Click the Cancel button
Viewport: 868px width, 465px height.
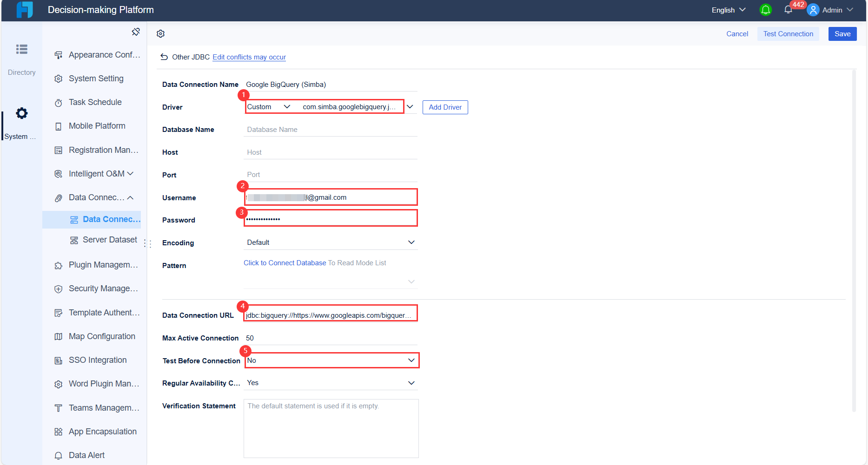[737, 34]
